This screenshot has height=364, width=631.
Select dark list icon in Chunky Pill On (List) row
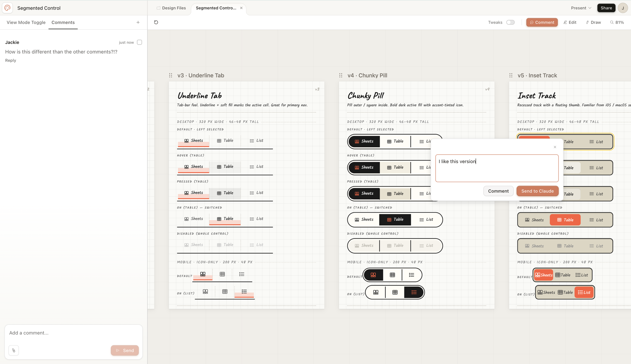pos(414,292)
